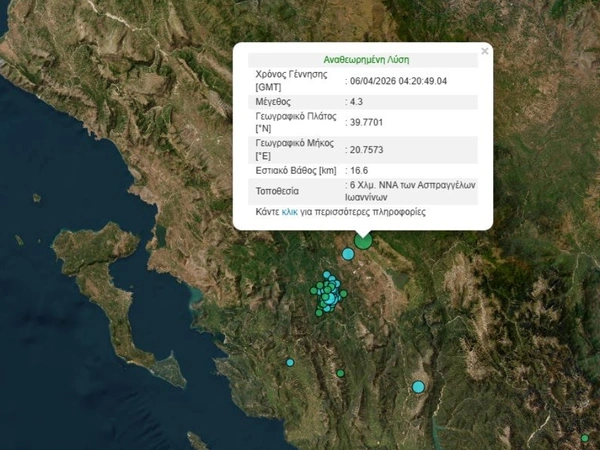
Task: Click the origin time value 06/04/2026 04:20:49.04
Action: click(397, 82)
